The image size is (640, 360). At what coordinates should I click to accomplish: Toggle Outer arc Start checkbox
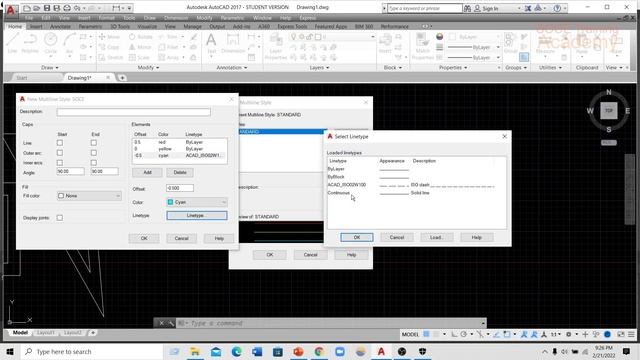click(60, 153)
